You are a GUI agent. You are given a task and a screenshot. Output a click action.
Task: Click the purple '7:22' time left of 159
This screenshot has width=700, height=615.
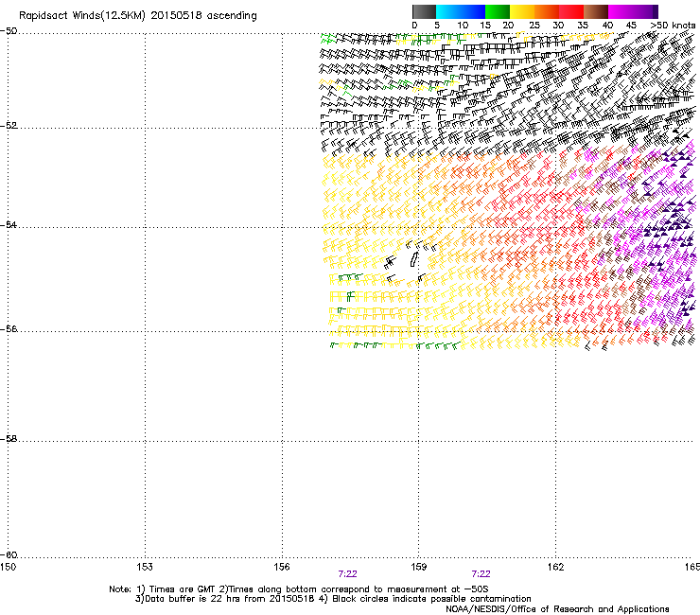[x=347, y=574]
